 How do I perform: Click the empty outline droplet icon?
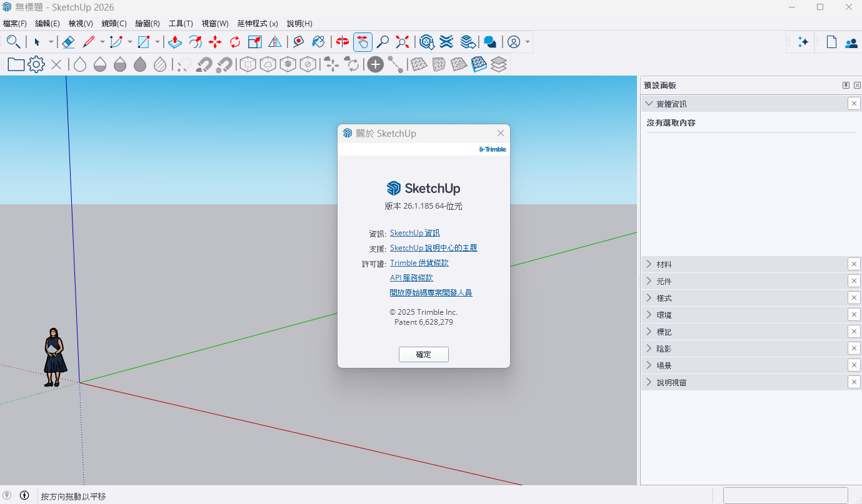click(80, 64)
